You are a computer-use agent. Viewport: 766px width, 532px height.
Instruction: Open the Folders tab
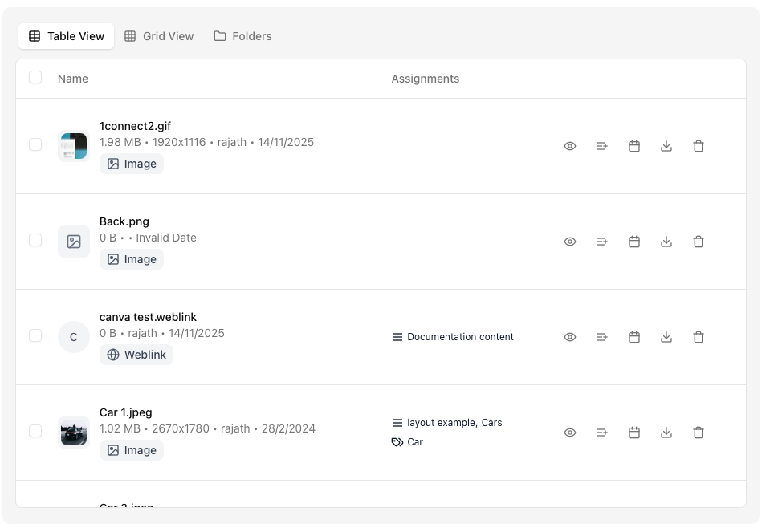pyautogui.click(x=242, y=36)
